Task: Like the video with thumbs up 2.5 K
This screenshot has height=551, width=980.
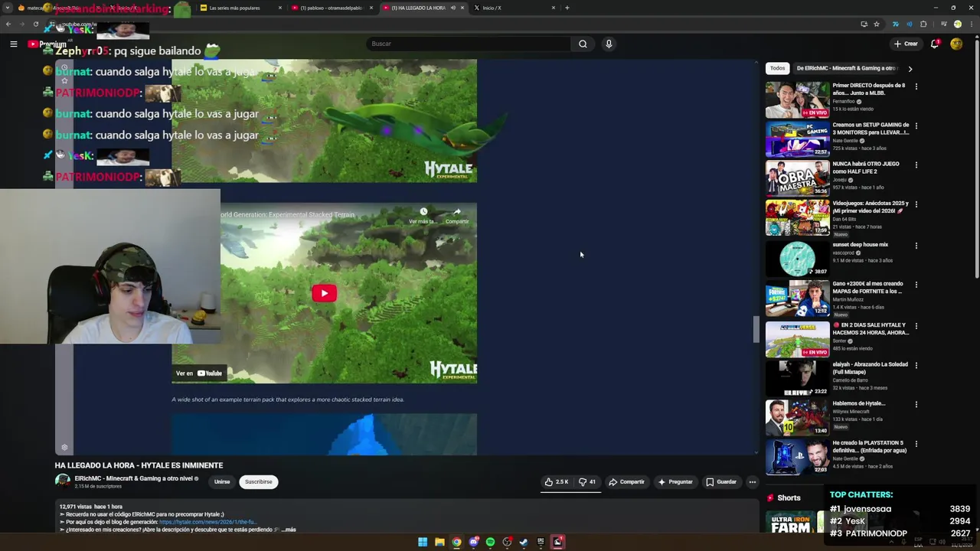Action: [x=557, y=482]
